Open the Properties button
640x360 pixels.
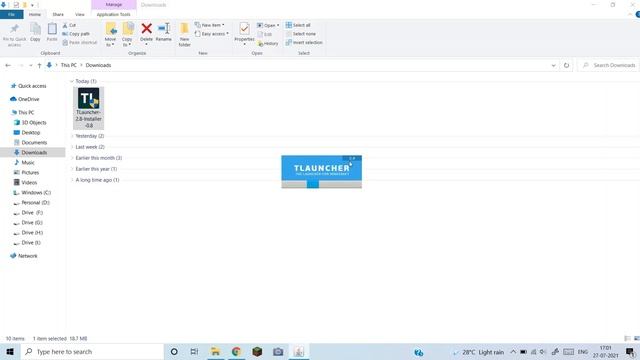(x=244, y=33)
